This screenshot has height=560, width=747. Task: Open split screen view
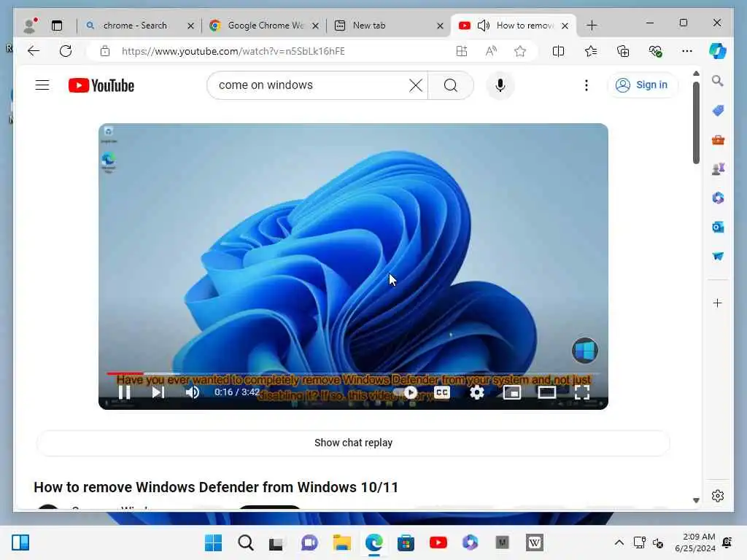(558, 51)
